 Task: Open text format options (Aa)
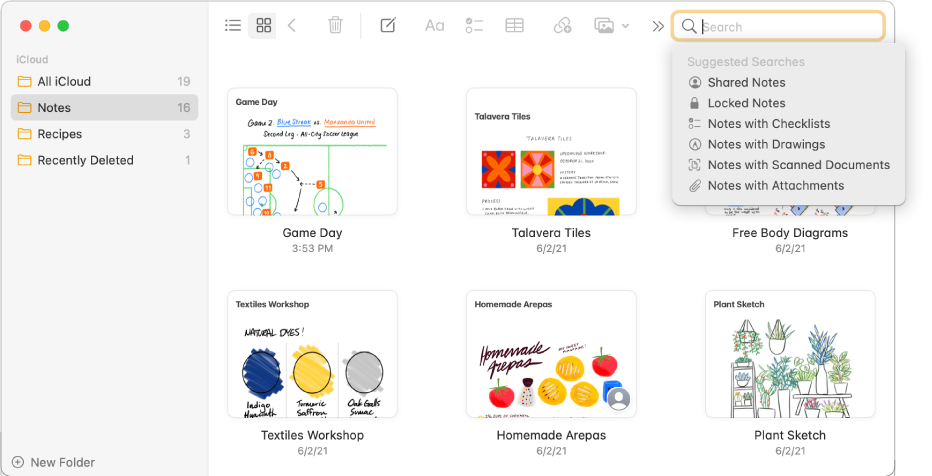(434, 26)
